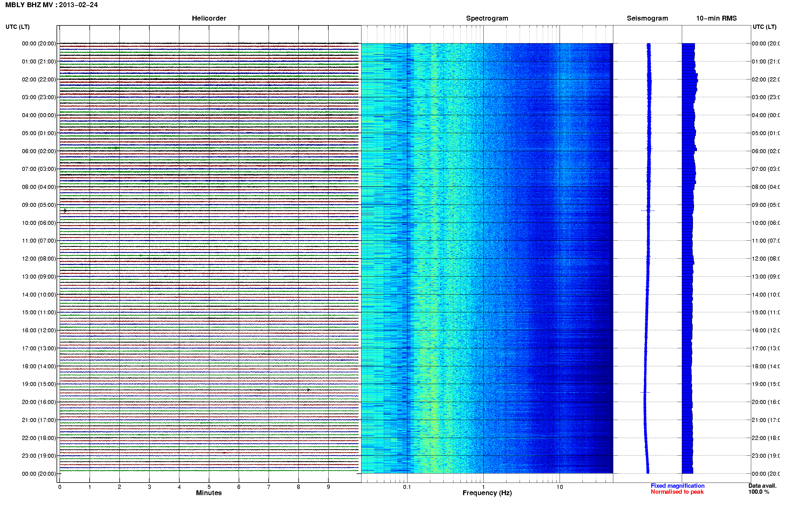Screen dimensions: 812x508
Task: Click the left 06:00 (02:00) time label
Action: point(39,151)
